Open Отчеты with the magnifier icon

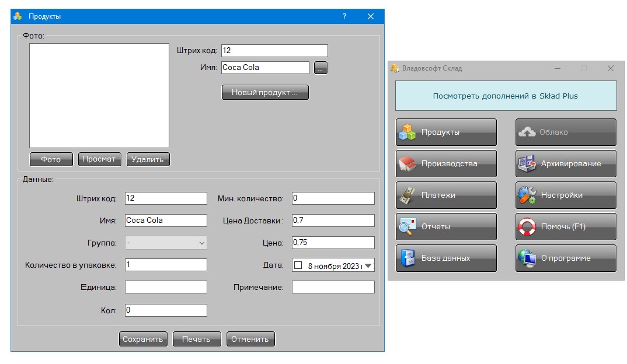446,226
